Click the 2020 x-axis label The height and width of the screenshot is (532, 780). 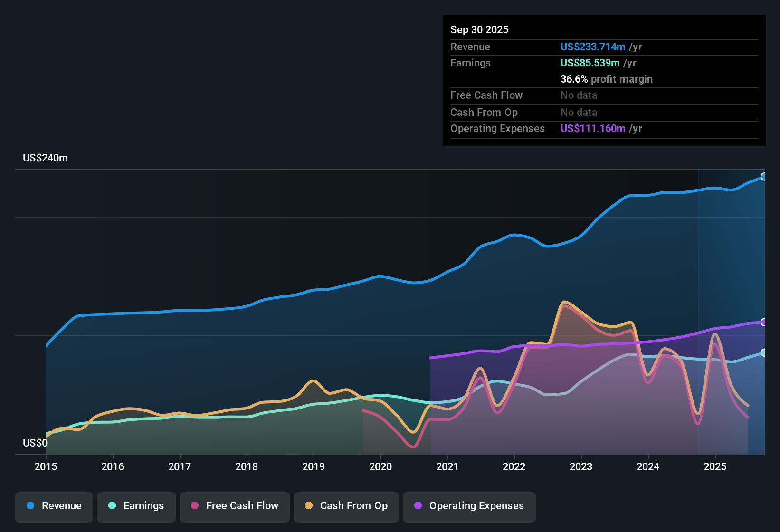click(380, 466)
